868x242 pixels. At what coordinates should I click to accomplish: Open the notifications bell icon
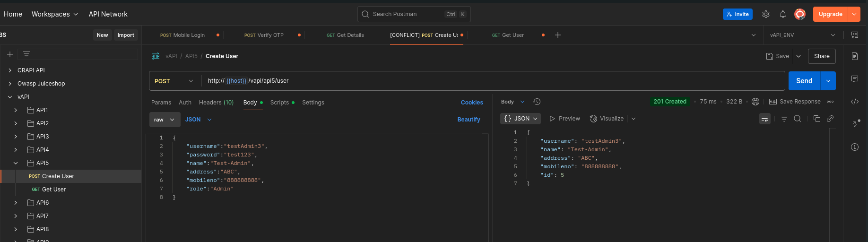click(x=783, y=14)
